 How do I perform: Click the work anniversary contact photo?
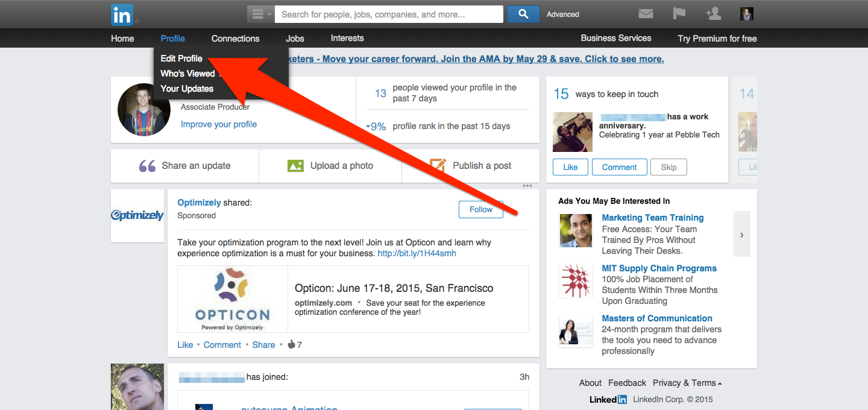coord(573,132)
